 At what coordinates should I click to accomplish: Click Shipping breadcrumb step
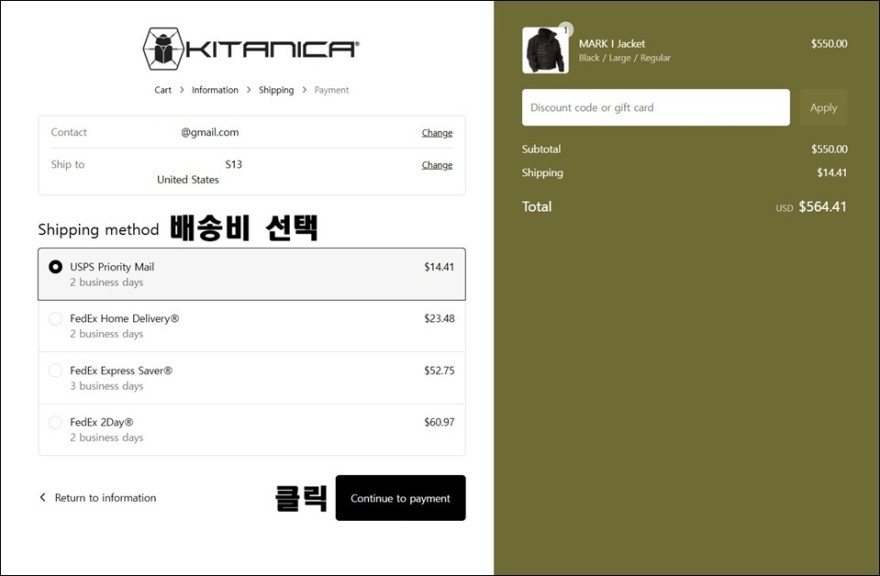(276, 90)
